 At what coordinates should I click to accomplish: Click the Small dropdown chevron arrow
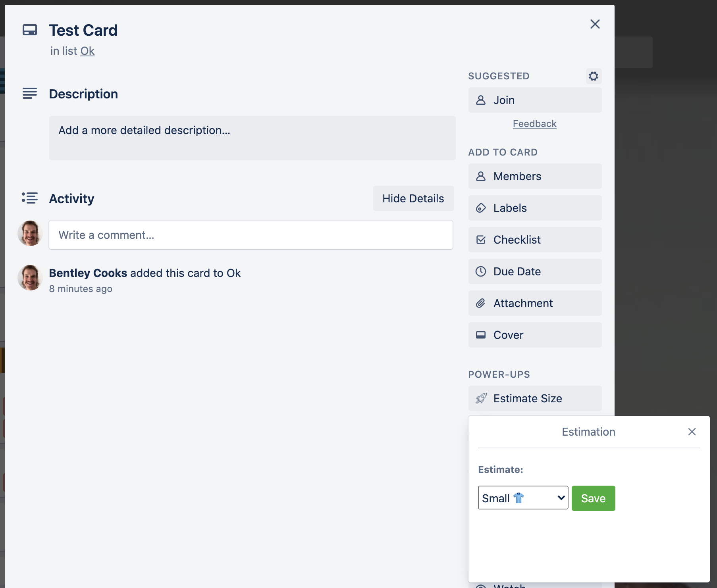(x=561, y=498)
